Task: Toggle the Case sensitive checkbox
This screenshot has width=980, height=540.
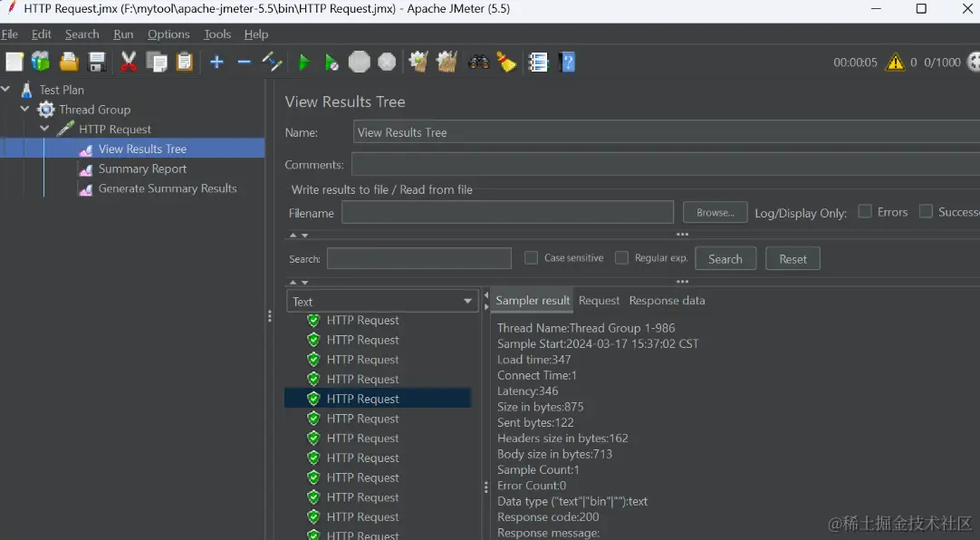Action: pyautogui.click(x=531, y=257)
